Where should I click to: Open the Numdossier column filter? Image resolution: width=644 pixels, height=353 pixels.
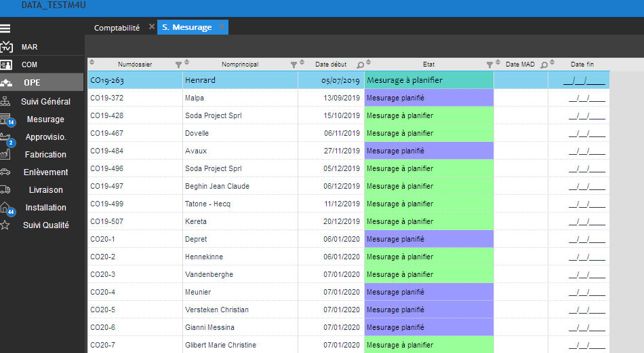(x=179, y=64)
